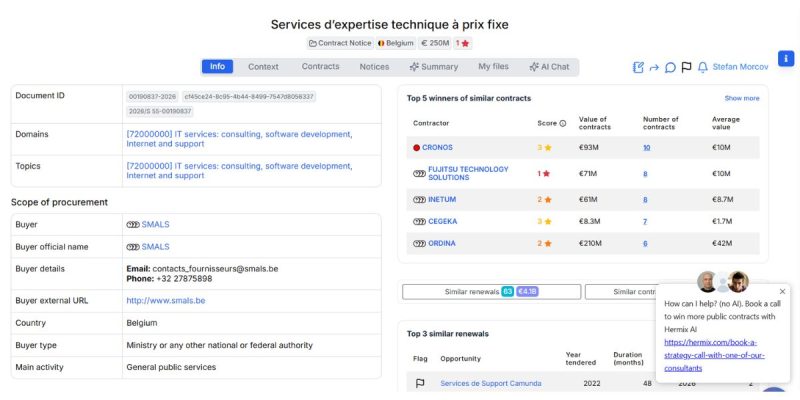Open the CEGEKA contractor link
800x400 pixels.
[x=442, y=222]
